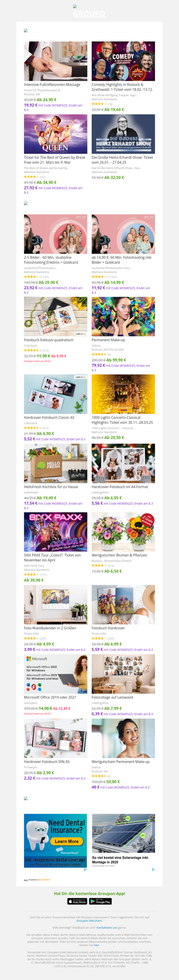Screen dimensions: 179x980
Task: Open Wertgutschein Blumen & Pflanzen deal title
Action: [119, 555]
